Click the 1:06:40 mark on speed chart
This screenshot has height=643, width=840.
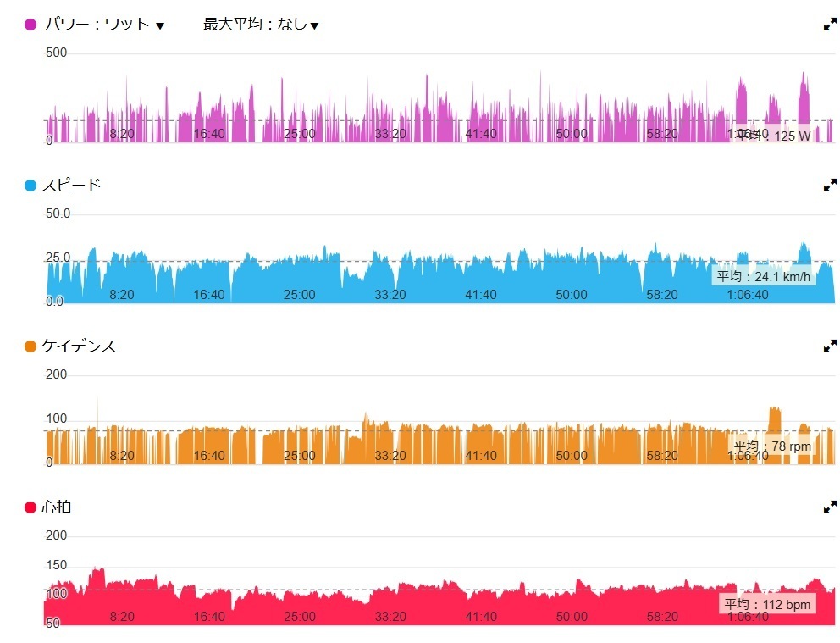tap(748, 294)
